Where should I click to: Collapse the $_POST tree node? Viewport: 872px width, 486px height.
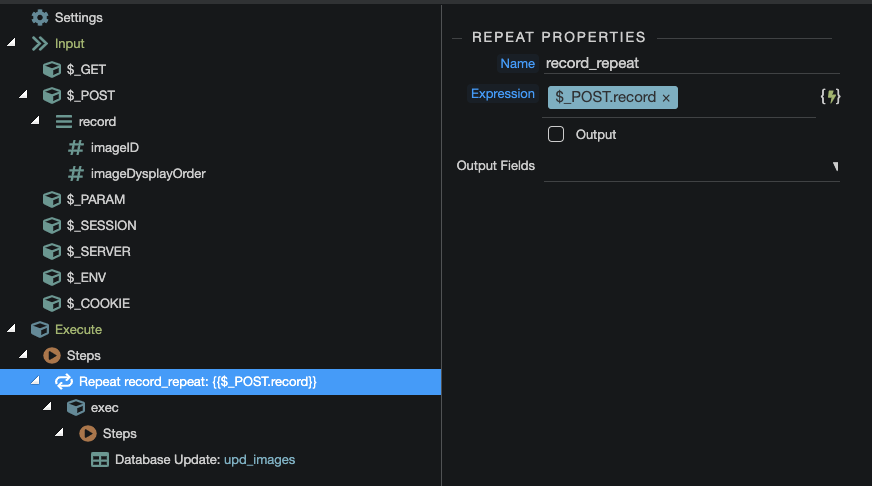click(23, 96)
